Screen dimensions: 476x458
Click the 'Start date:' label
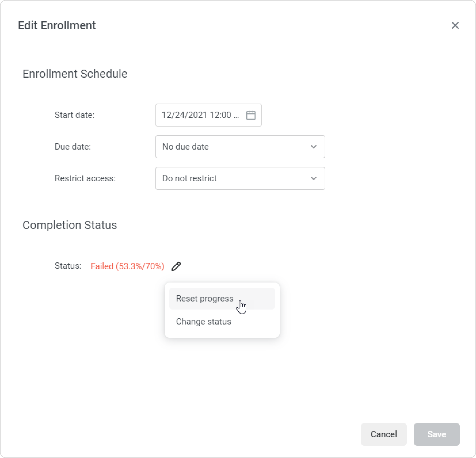click(x=75, y=115)
